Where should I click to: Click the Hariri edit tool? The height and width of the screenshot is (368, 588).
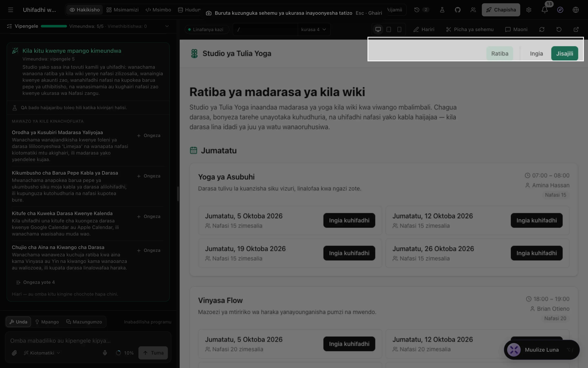pyautogui.click(x=424, y=29)
